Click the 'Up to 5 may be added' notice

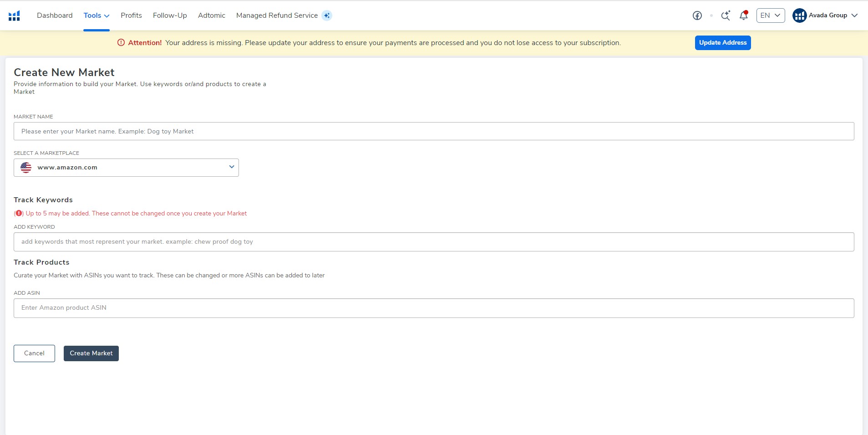tap(136, 213)
